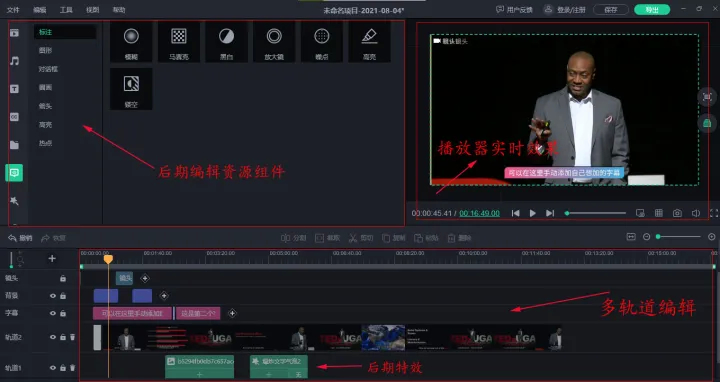Click the fit-timeline-to-width icon
This screenshot has width=720, height=382.
pos(631,236)
